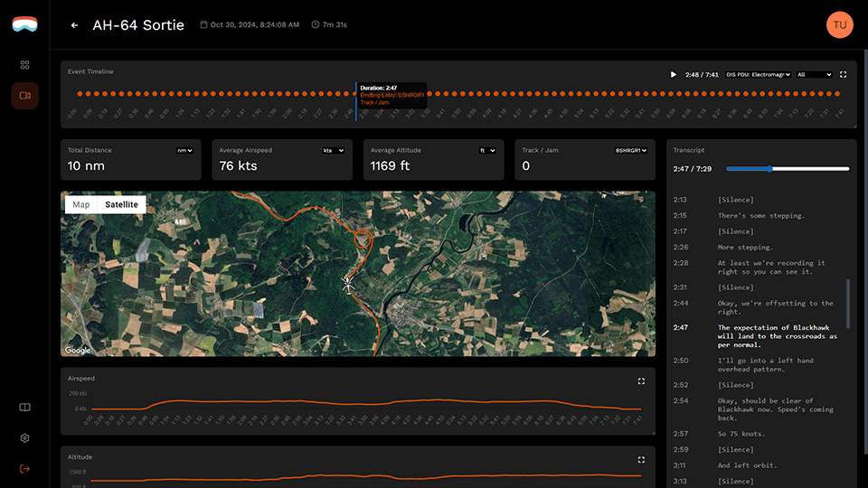The height and width of the screenshot is (488, 868).
Task: Expand the Event Timeline to fullscreen
Action: (x=843, y=75)
